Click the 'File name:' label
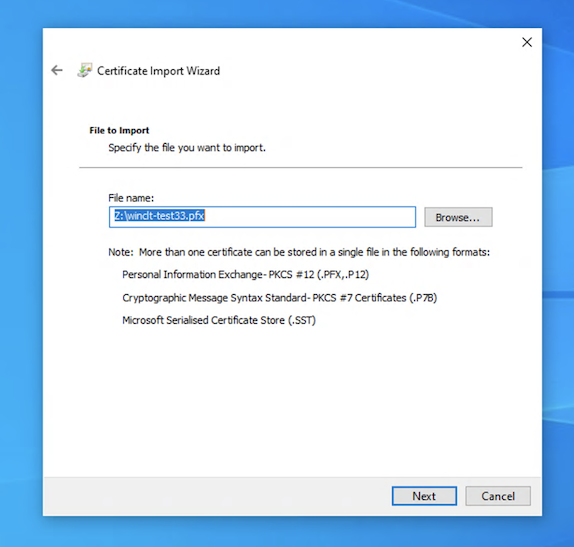The width and height of the screenshot is (574, 547). point(131,198)
